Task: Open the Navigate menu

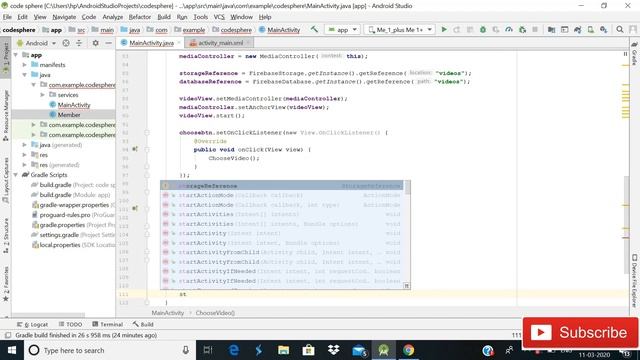Action: point(64,17)
